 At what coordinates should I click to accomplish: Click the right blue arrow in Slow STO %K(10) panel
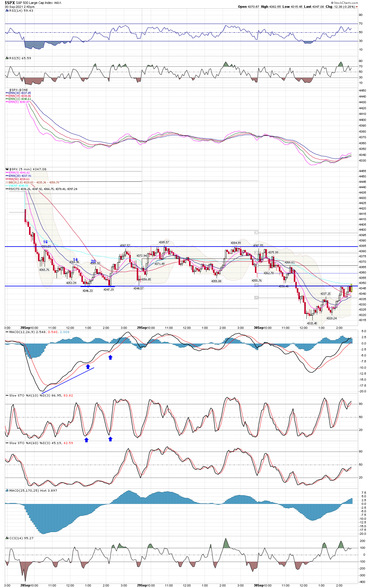[x=110, y=439]
